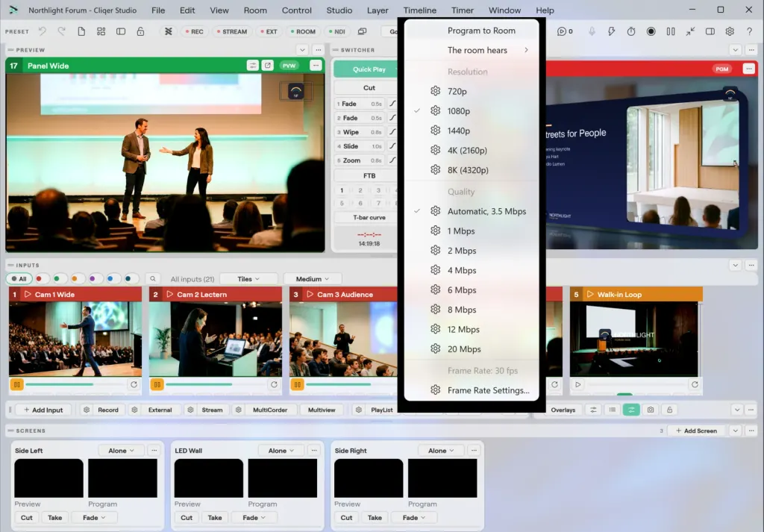Click Take on LED Wall screen

click(x=215, y=517)
